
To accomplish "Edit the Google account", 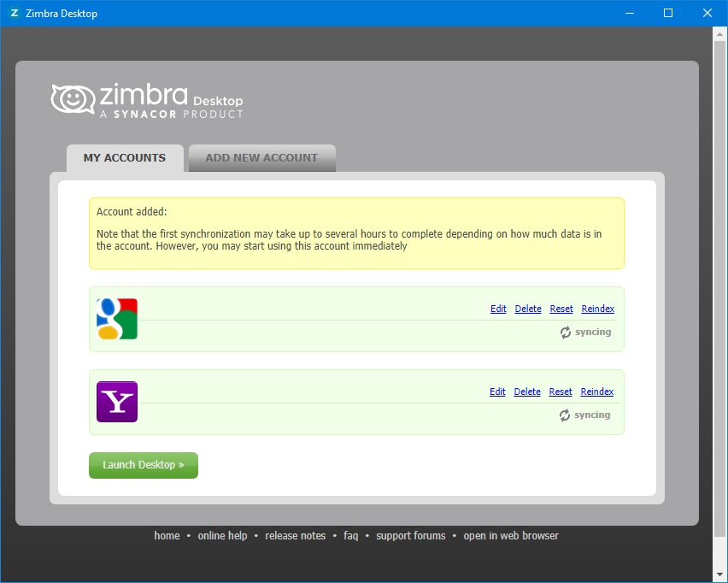I will pyautogui.click(x=498, y=309).
